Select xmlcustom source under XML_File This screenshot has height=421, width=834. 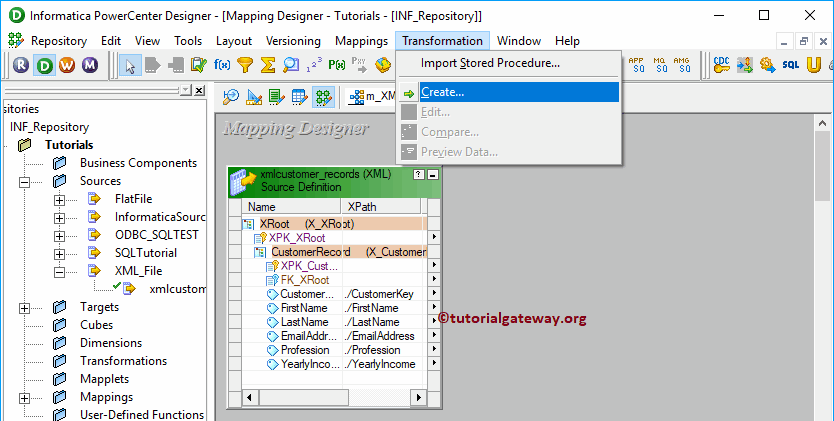[177, 289]
